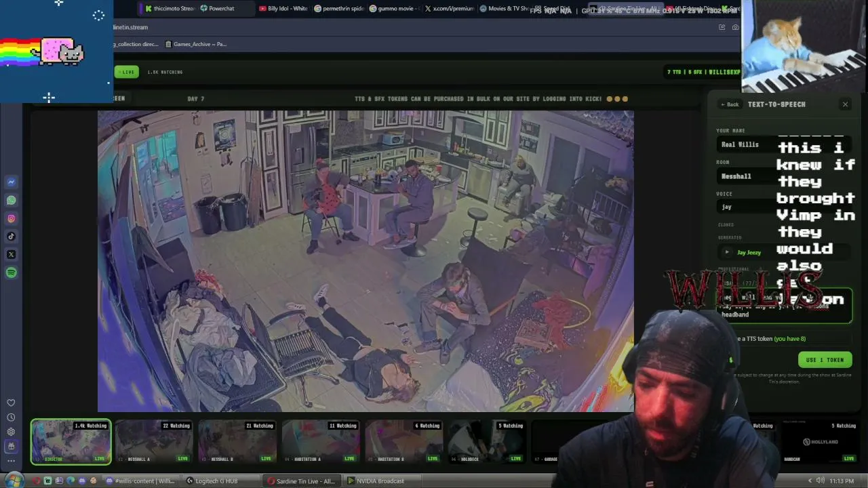Open Messenger in the browser sidebar
The image size is (868, 488).
tap(11, 182)
